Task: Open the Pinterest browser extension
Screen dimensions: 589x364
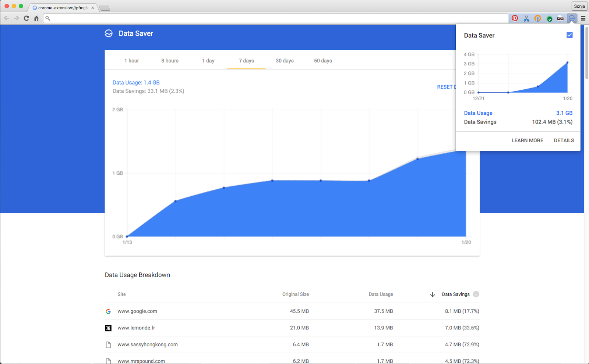Action: [514, 18]
